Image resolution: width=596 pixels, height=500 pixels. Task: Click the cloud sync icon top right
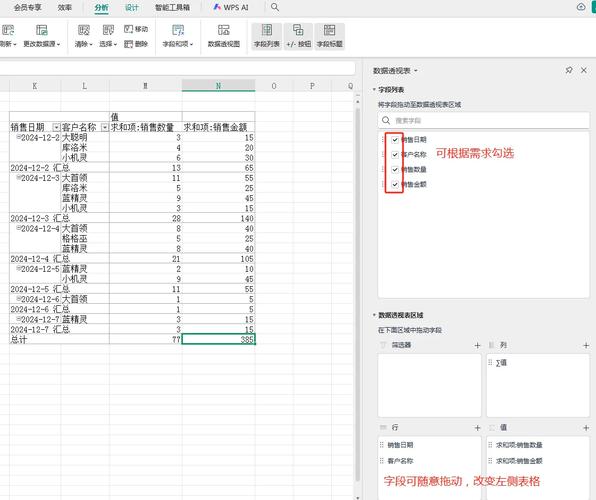(581, 7)
